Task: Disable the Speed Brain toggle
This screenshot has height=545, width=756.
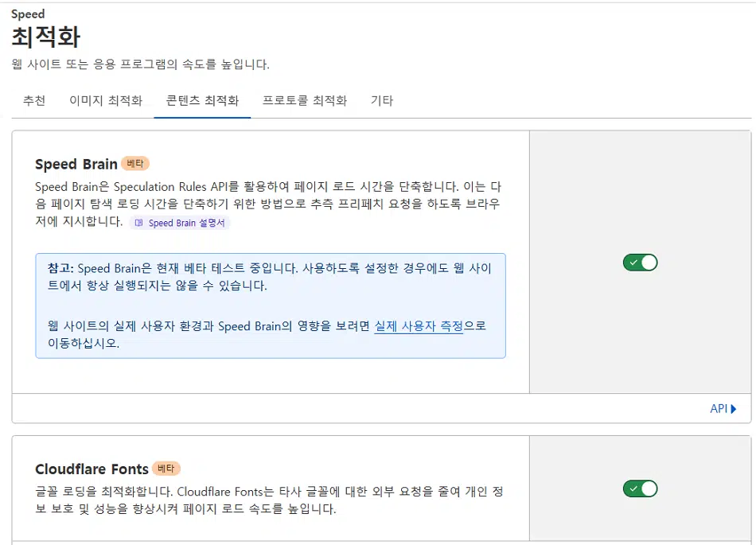Action: 641,263
